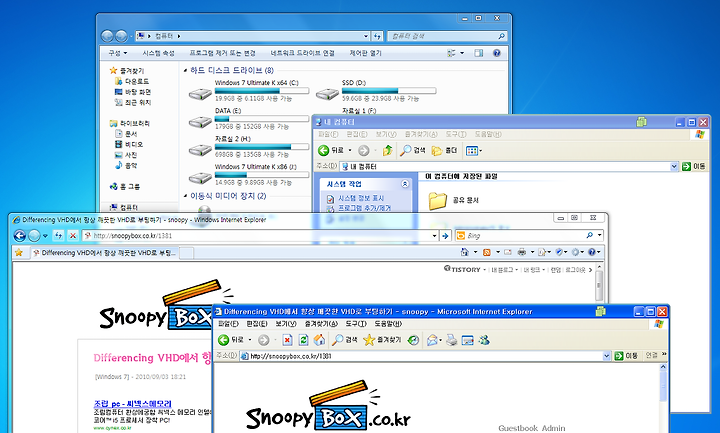Open 보기(V) menu in XP 내 컴퓨터 window
The image size is (720, 433).
(386, 134)
